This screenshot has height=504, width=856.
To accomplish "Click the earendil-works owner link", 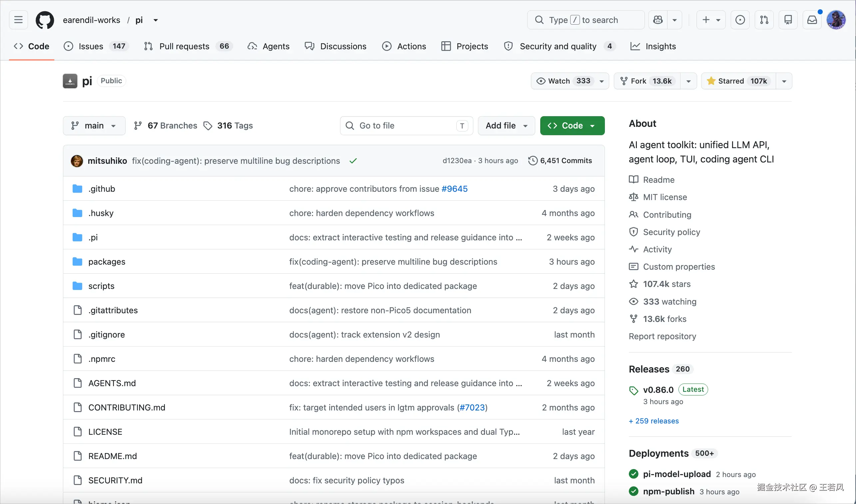I will 91,20.
